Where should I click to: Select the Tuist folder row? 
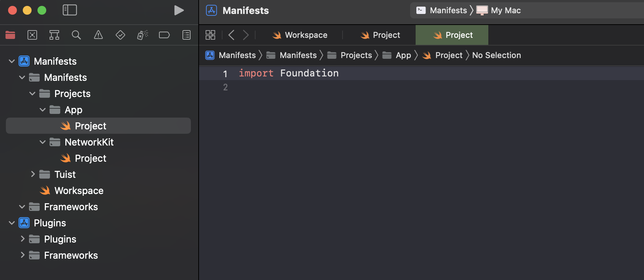point(98,174)
